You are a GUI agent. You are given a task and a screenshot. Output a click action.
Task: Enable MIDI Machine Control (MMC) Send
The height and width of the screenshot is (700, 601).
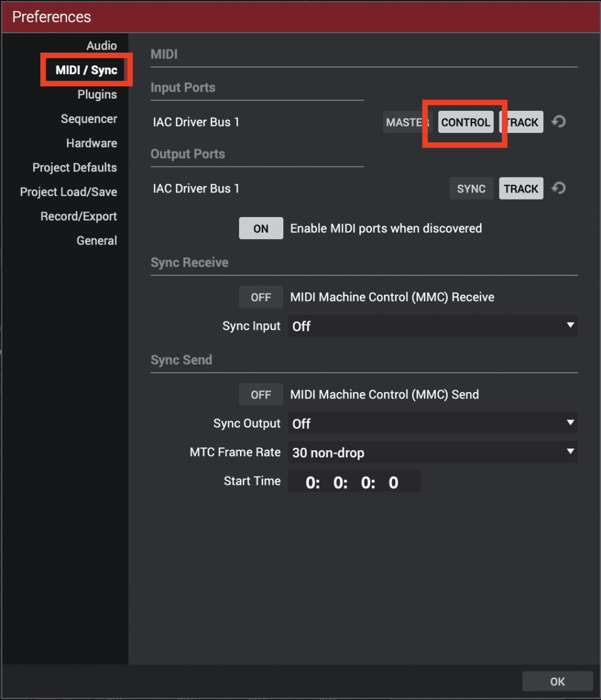click(261, 394)
